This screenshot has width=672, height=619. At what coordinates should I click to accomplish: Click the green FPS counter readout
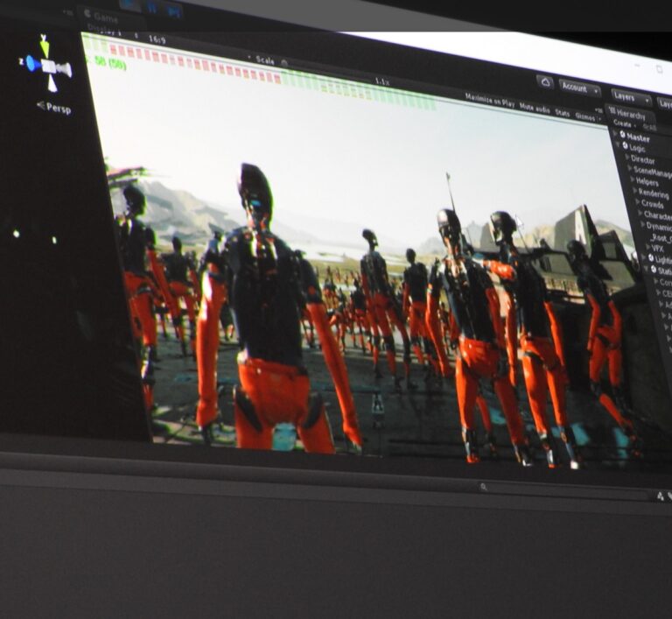(x=106, y=63)
